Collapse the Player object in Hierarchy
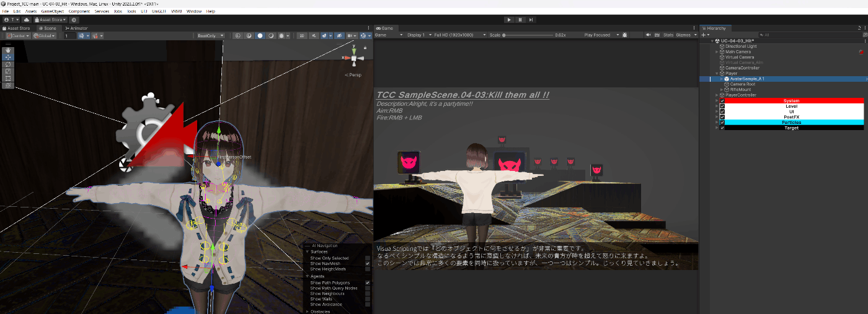 pyautogui.click(x=717, y=74)
